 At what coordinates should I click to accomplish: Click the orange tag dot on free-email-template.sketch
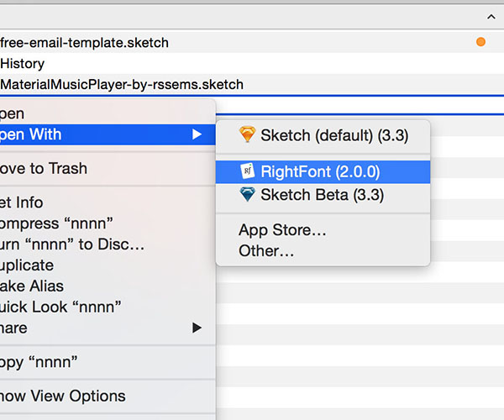pyautogui.click(x=480, y=42)
